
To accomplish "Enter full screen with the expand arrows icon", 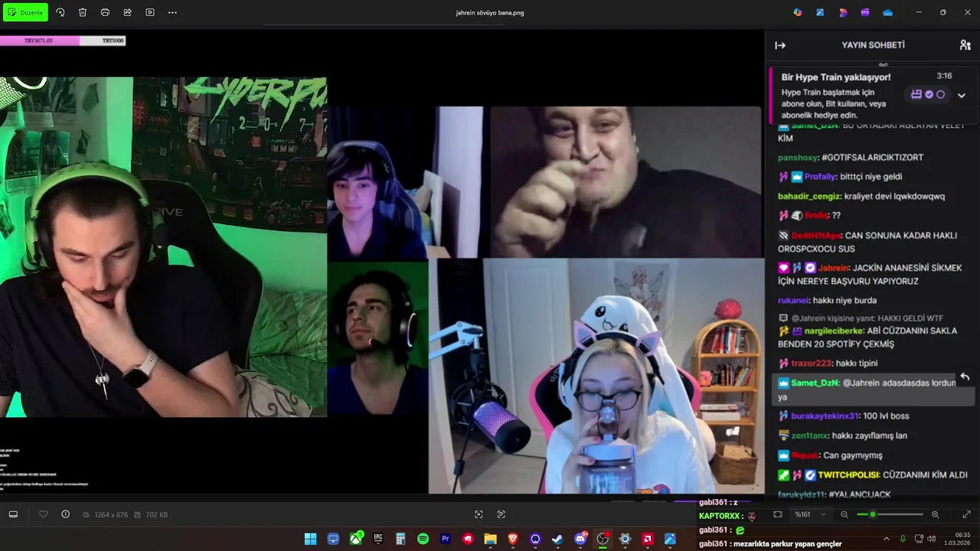I will tap(966, 514).
